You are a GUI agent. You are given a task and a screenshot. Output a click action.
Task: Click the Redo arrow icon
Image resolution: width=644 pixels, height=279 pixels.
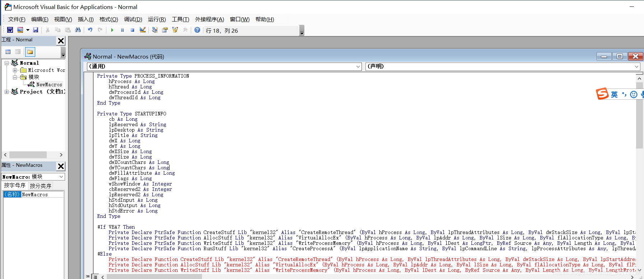(100, 30)
